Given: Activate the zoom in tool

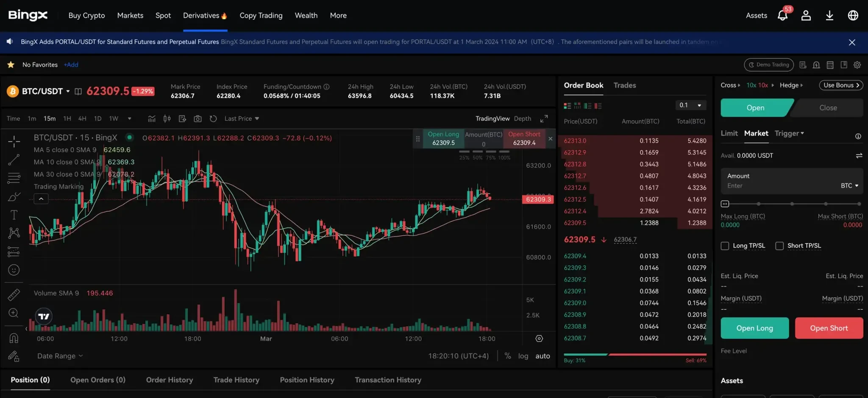Looking at the screenshot, I should point(14,313).
